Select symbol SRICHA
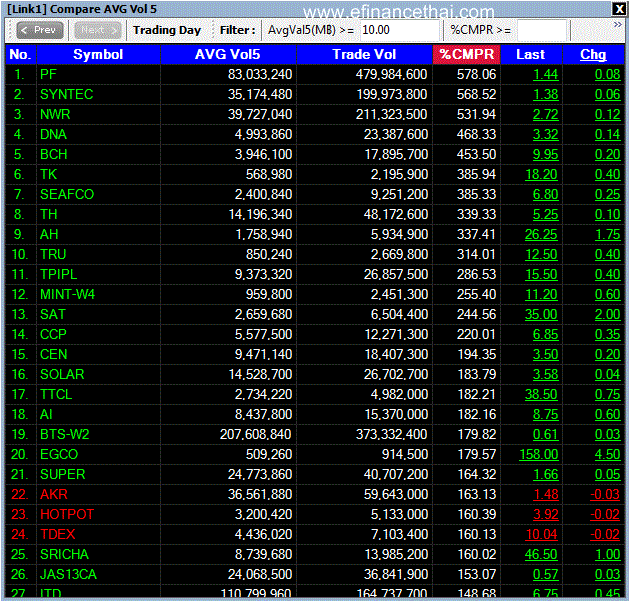 pyautogui.click(x=64, y=555)
